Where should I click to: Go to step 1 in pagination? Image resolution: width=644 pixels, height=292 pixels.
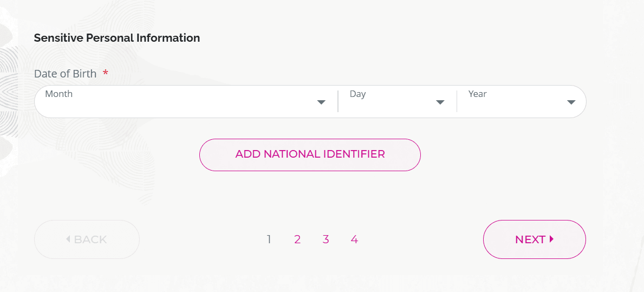point(269,239)
